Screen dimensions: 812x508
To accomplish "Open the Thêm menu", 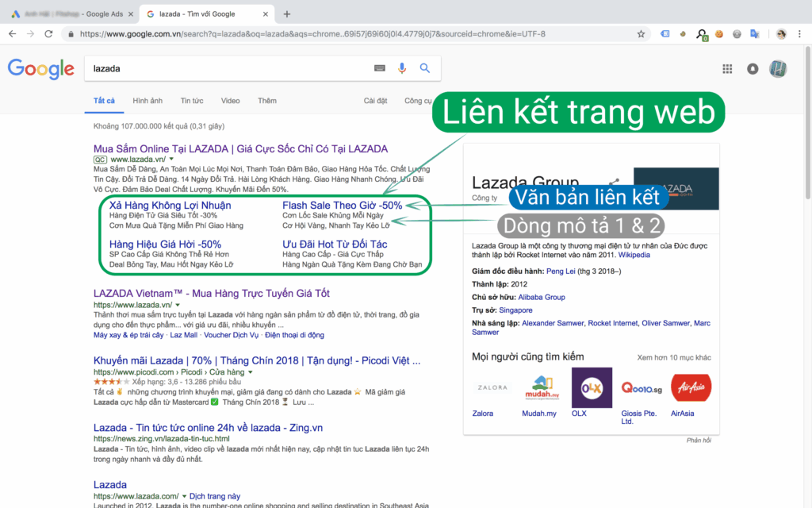I will coord(267,101).
